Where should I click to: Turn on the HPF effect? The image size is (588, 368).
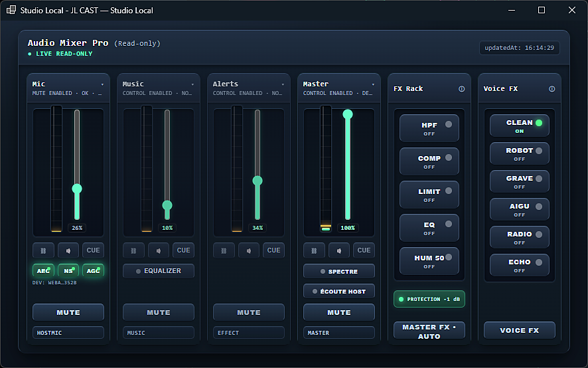click(429, 128)
